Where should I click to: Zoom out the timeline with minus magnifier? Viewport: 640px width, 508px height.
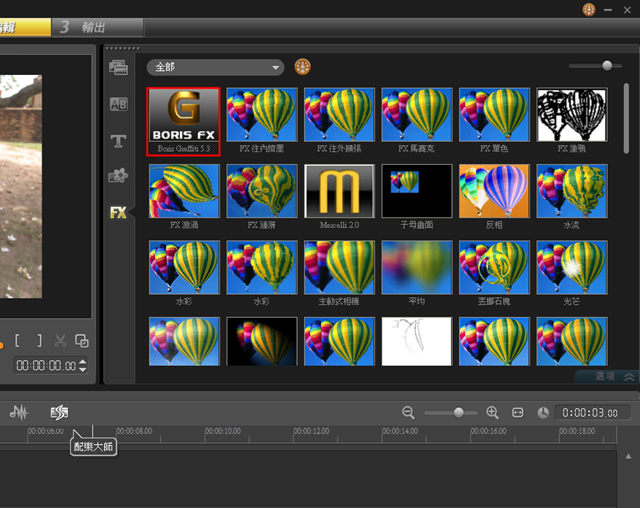click(x=408, y=413)
